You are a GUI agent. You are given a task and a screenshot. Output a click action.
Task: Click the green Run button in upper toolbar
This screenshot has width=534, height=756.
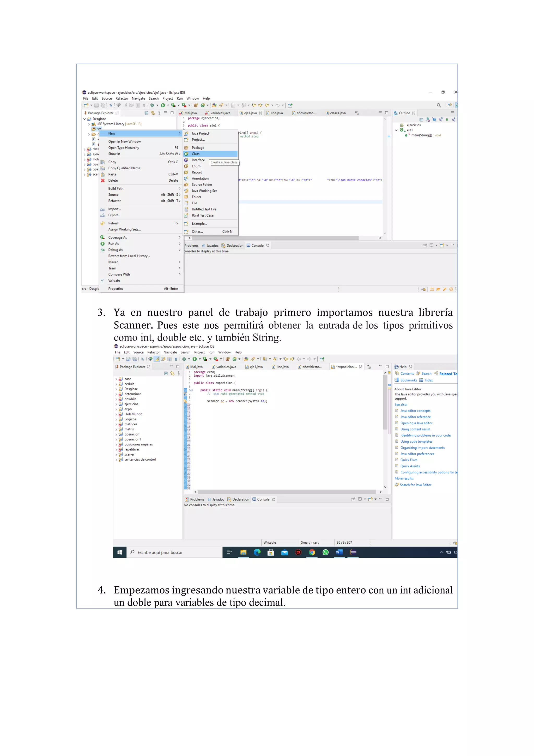[x=162, y=105]
